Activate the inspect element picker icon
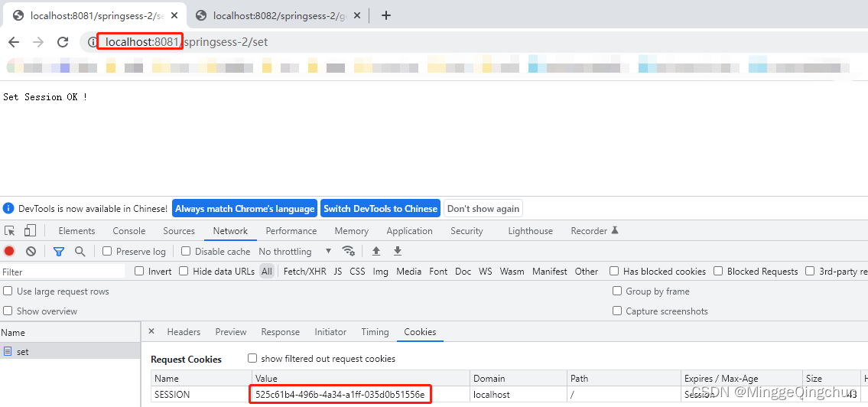This screenshot has width=868, height=407. (x=10, y=231)
